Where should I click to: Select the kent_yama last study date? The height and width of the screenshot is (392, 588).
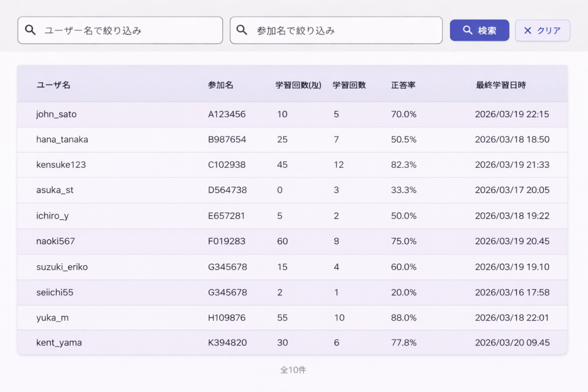point(512,343)
